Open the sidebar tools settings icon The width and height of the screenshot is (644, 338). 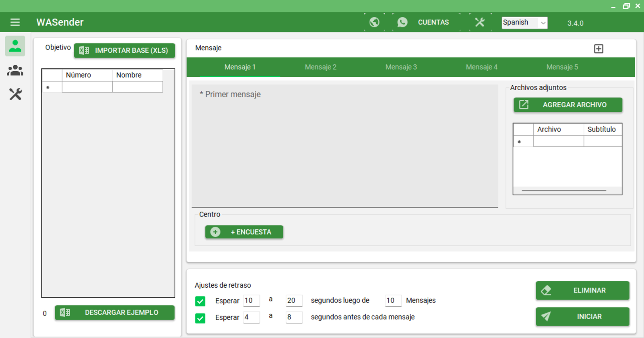[x=15, y=95]
